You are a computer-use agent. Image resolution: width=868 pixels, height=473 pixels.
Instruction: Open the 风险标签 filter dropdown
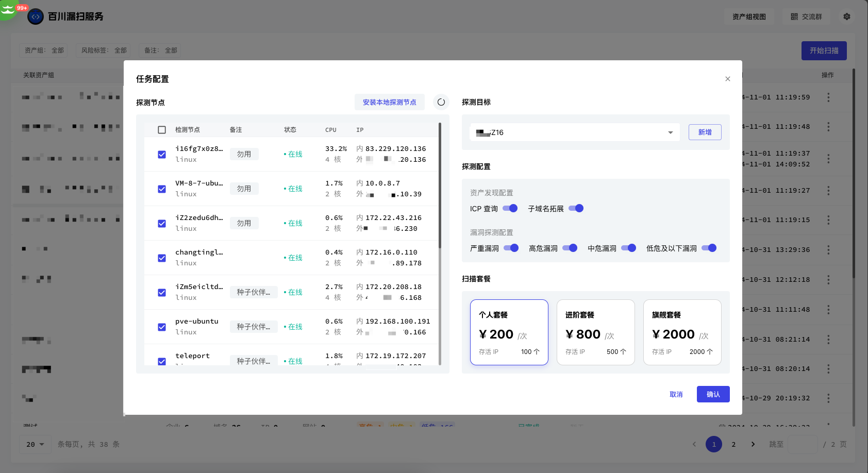click(104, 50)
